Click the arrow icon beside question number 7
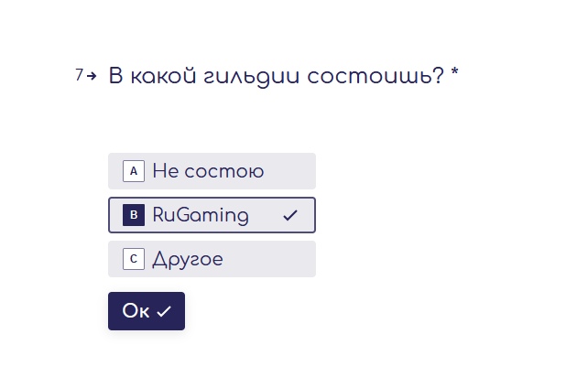This screenshot has height=388, width=588. (x=92, y=75)
